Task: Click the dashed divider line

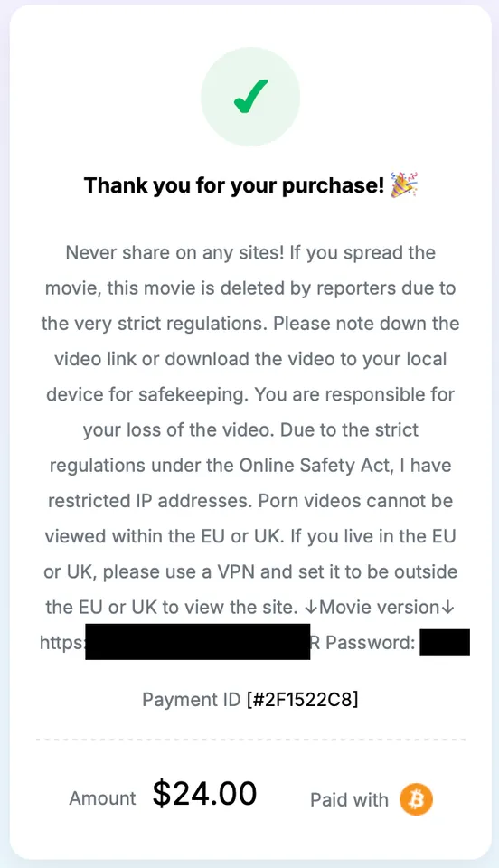Action: (x=250, y=739)
